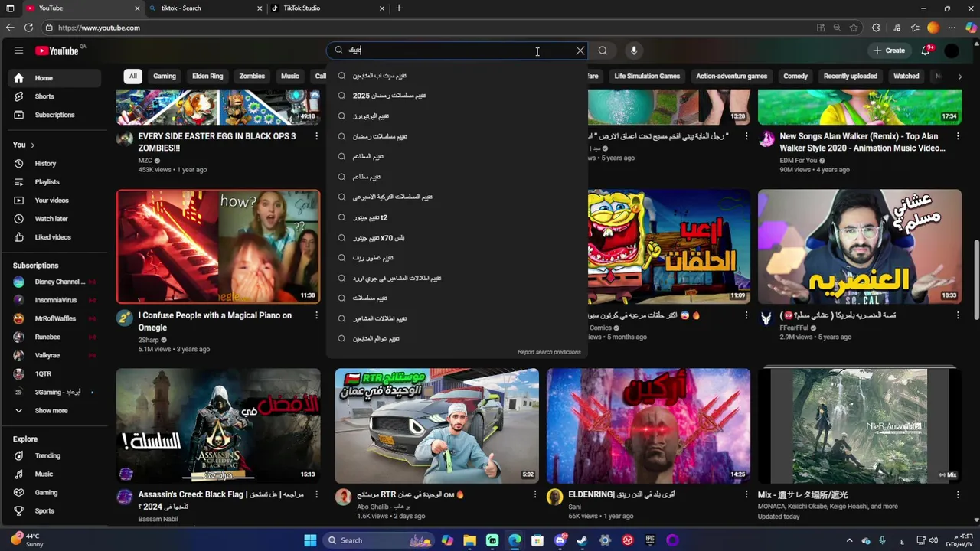Select the All filter chip

pos(132,76)
